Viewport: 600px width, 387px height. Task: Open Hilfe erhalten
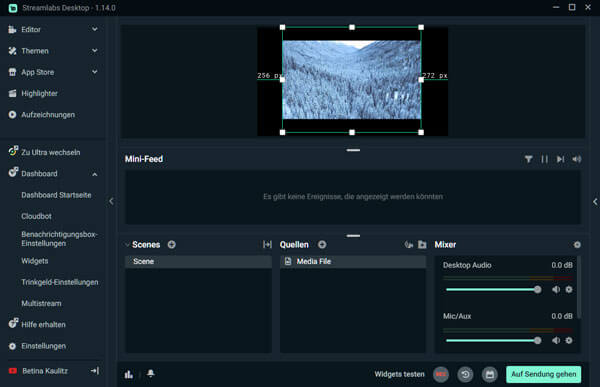[x=43, y=325]
